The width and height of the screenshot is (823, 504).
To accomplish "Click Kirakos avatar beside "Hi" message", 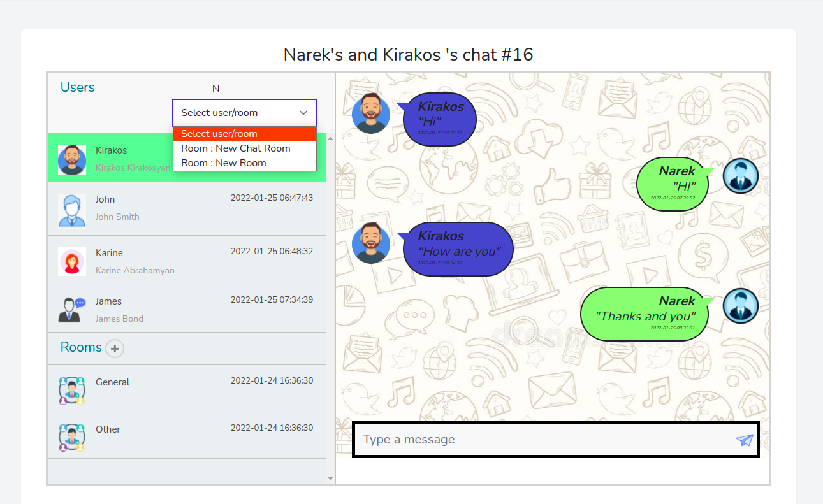I will click(x=371, y=113).
